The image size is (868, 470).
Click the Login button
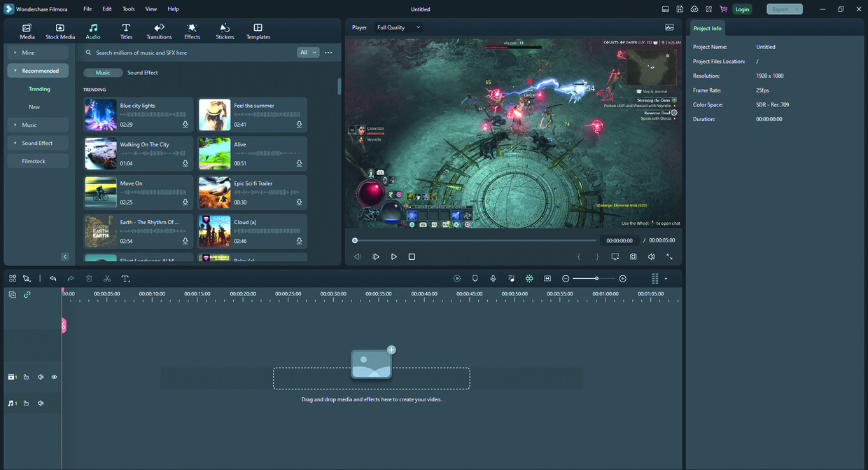(x=742, y=9)
